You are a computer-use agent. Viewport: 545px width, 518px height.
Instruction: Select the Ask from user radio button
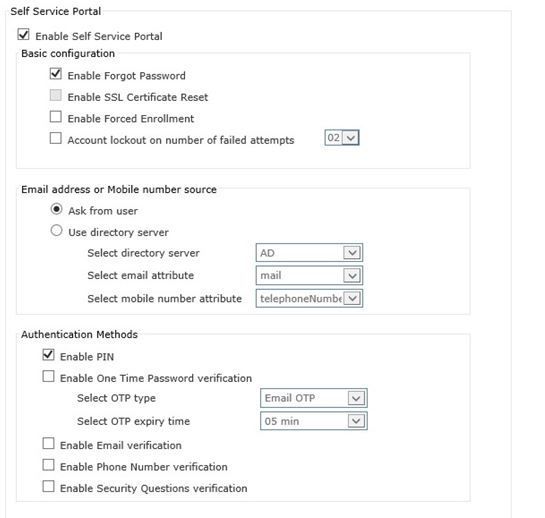click(x=56, y=209)
